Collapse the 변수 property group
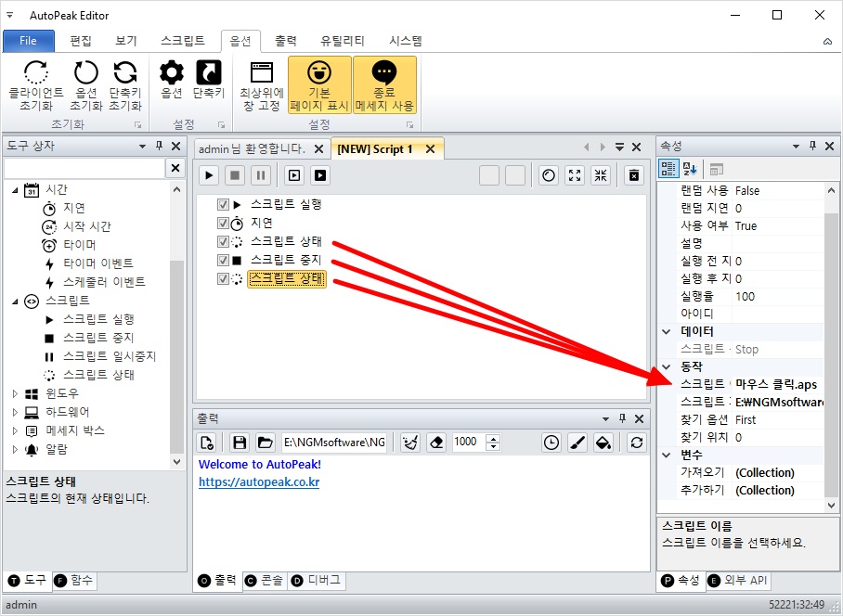This screenshot has height=616, width=843. (666, 456)
